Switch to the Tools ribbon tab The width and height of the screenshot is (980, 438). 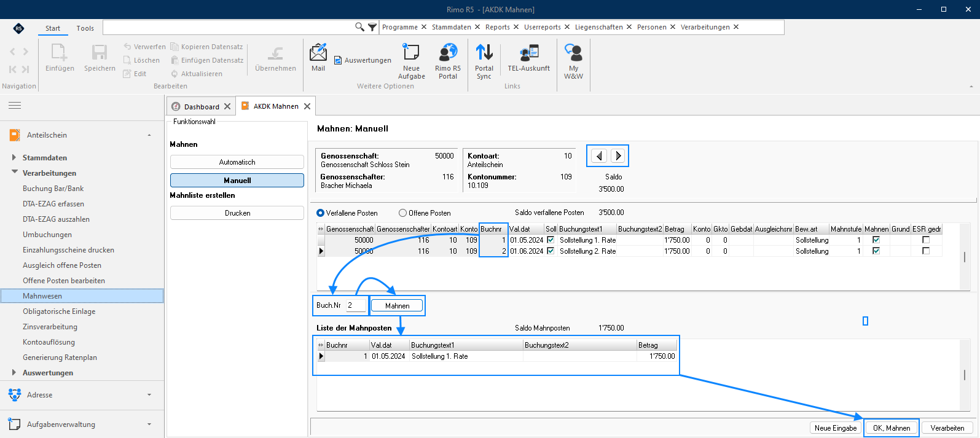[85, 28]
